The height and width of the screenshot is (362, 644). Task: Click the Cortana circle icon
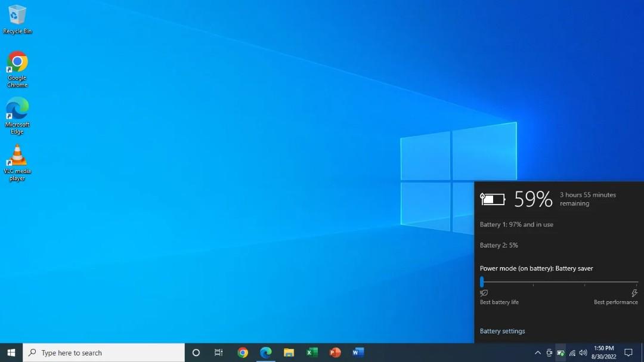pos(196,352)
